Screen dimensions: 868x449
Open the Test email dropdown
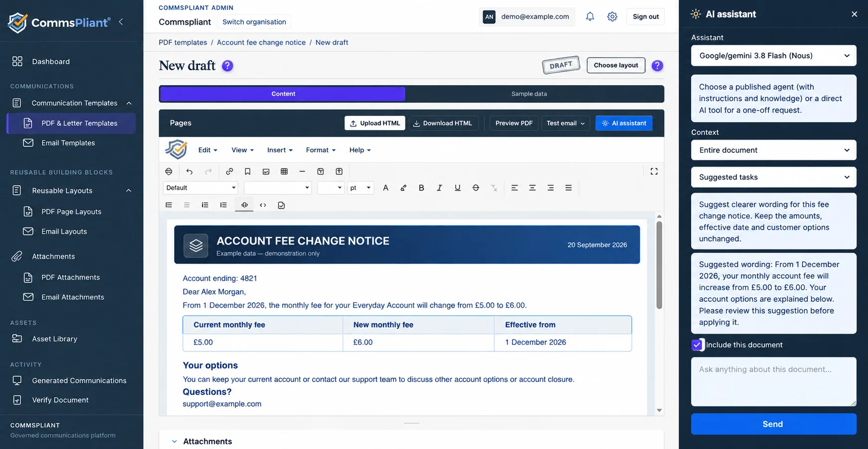pyautogui.click(x=565, y=123)
